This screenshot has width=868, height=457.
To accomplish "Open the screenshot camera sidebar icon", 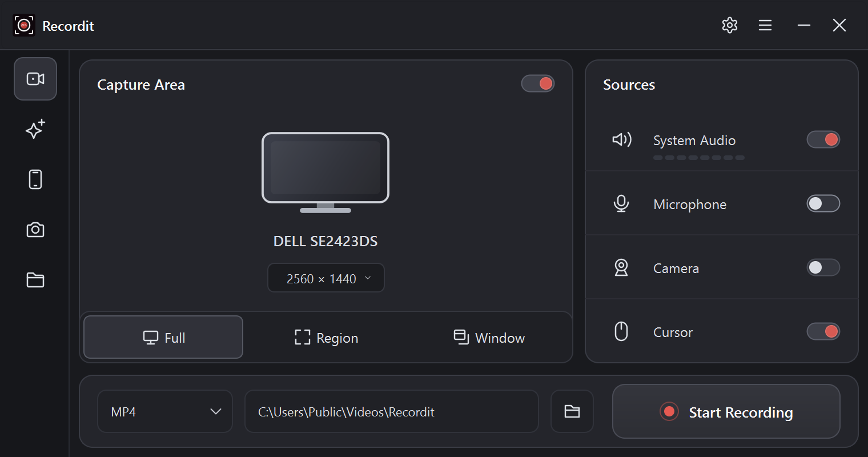I will tap(35, 230).
